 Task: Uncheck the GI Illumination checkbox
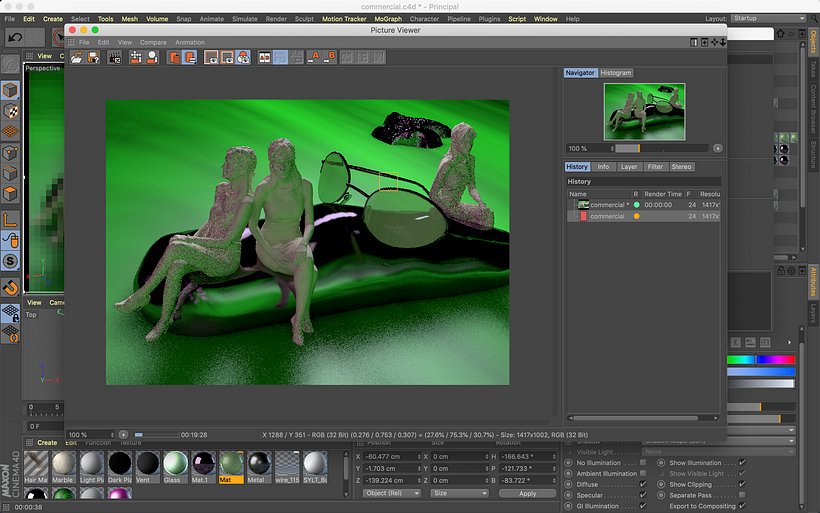[643, 506]
